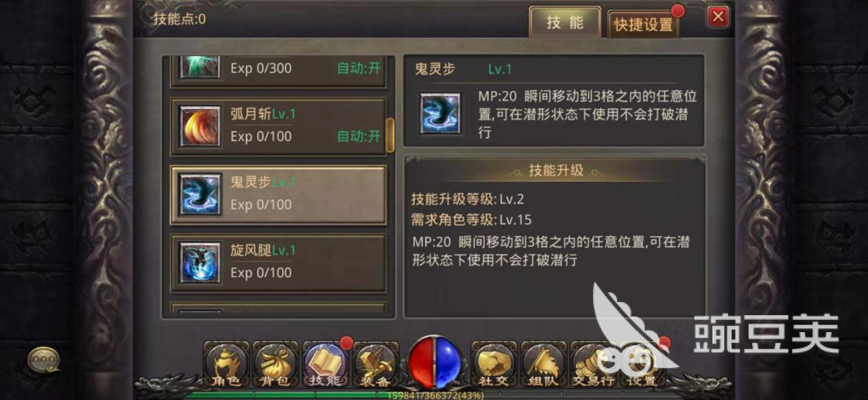Toggle 自动:开 on the Exp 0/300 skill
The width and height of the screenshot is (868, 400).
(x=359, y=68)
